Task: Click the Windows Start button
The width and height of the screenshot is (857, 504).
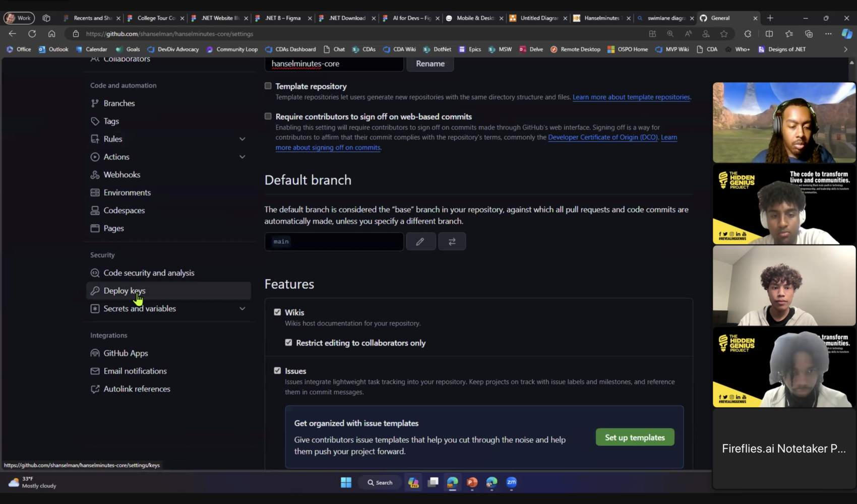Action: coord(346,482)
